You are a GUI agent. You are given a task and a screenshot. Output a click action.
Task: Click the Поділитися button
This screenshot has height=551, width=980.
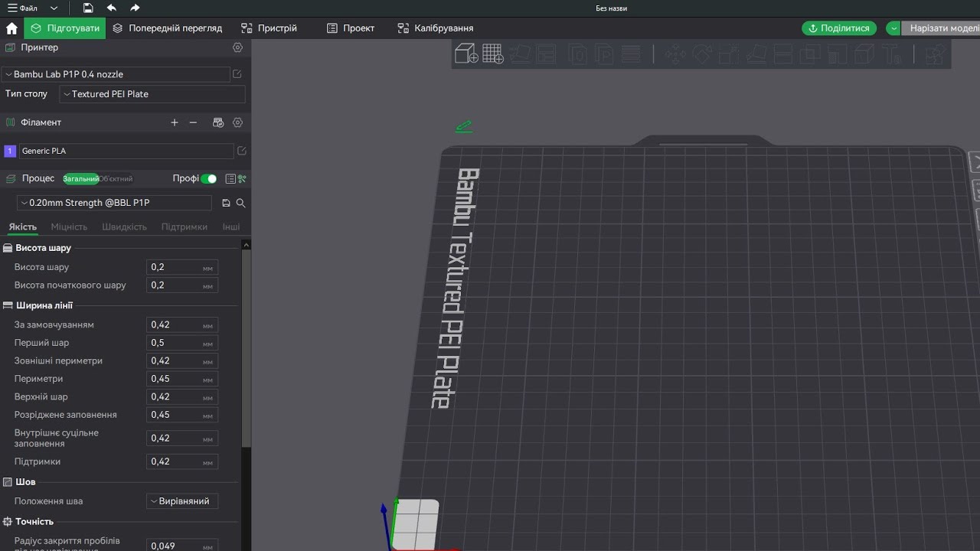[839, 28]
